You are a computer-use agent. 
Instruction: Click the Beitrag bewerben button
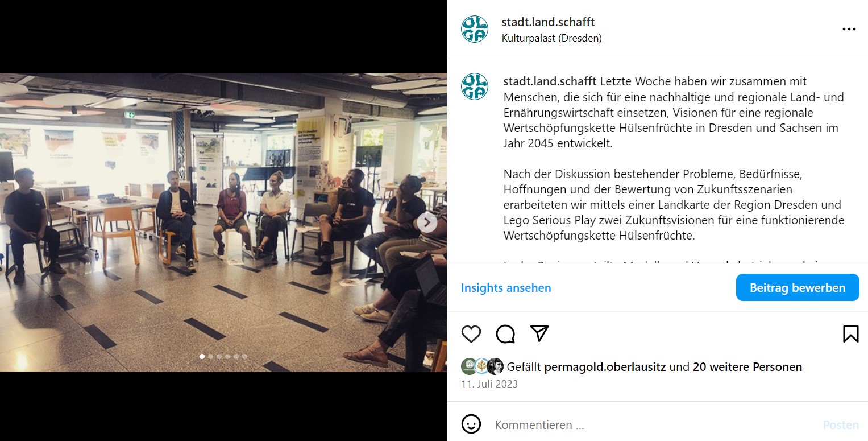point(798,288)
